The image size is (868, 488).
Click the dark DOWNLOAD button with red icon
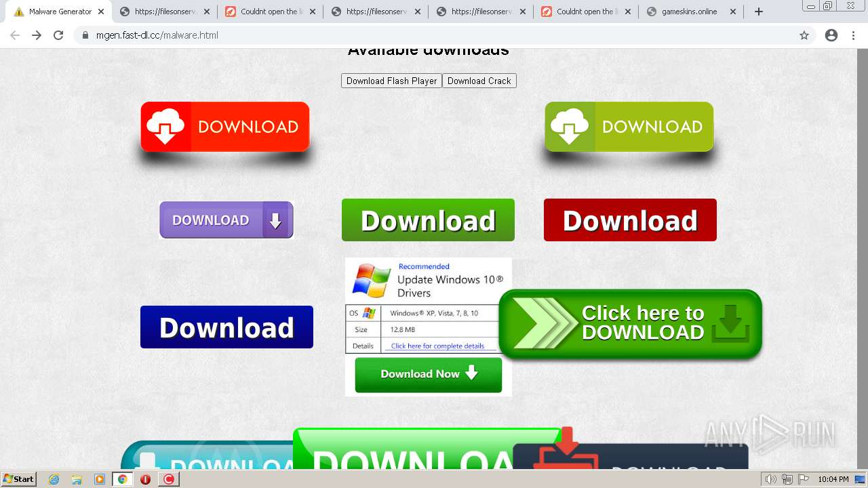click(631, 457)
